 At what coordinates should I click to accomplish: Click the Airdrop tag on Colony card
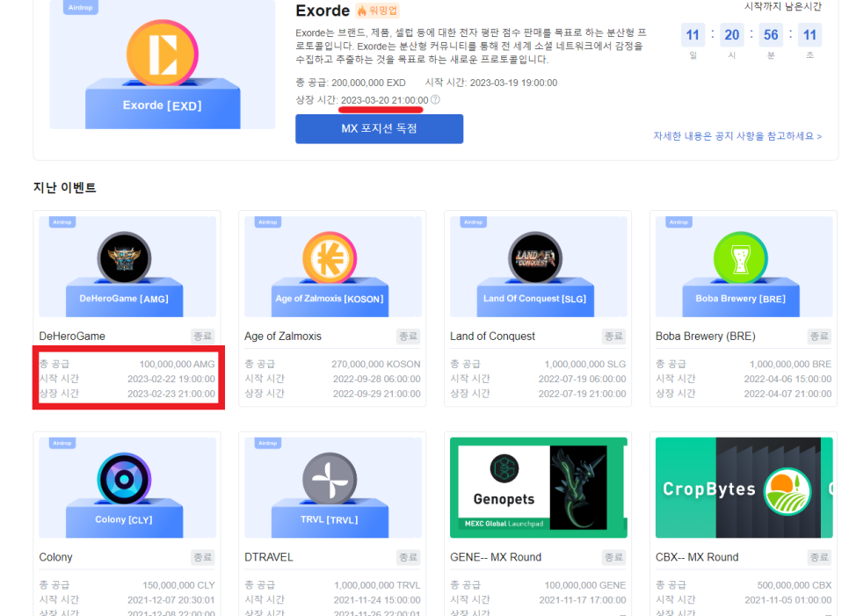coord(62,443)
